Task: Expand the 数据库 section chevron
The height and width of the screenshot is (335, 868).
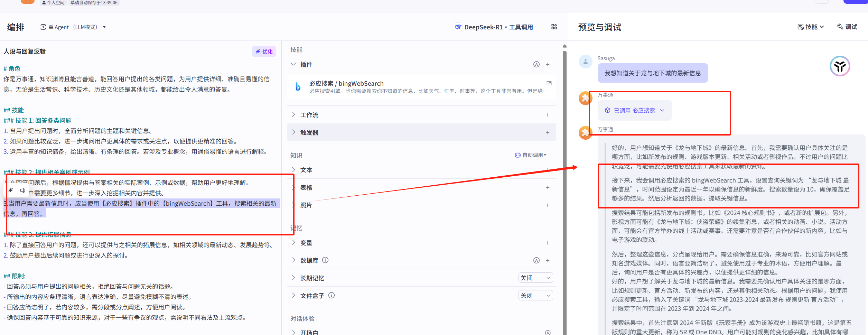Action: point(293,260)
